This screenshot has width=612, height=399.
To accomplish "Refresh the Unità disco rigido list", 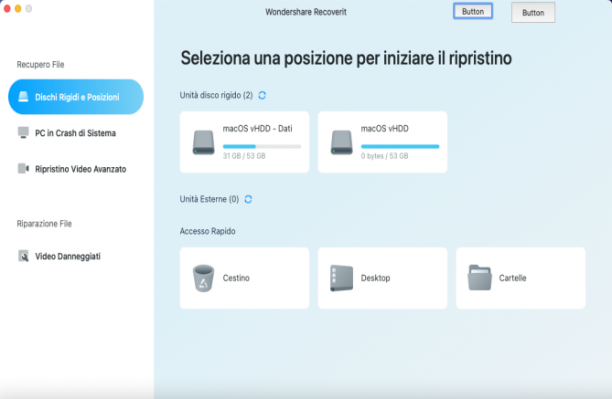I will click(262, 95).
